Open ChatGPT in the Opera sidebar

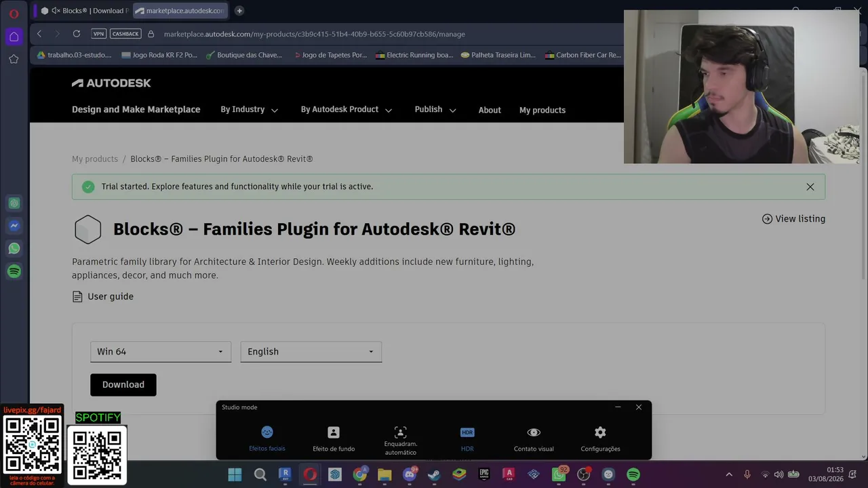[x=14, y=203]
